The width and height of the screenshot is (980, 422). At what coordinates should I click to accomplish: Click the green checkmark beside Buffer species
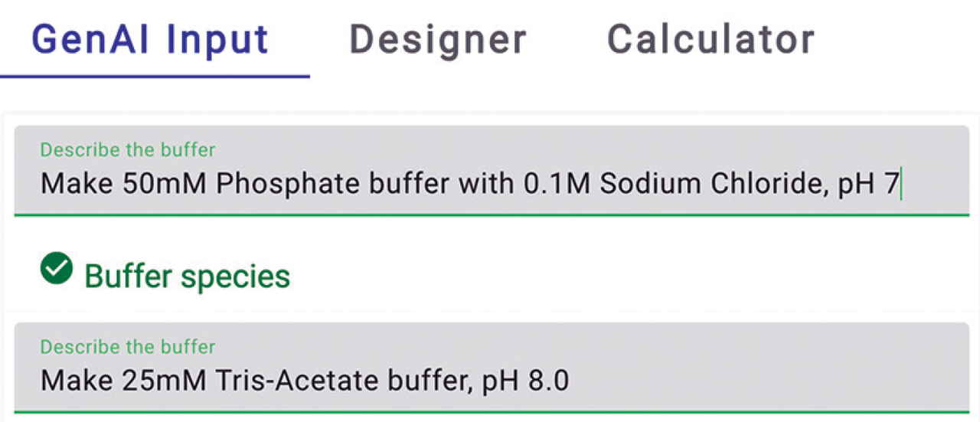[x=57, y=269]
